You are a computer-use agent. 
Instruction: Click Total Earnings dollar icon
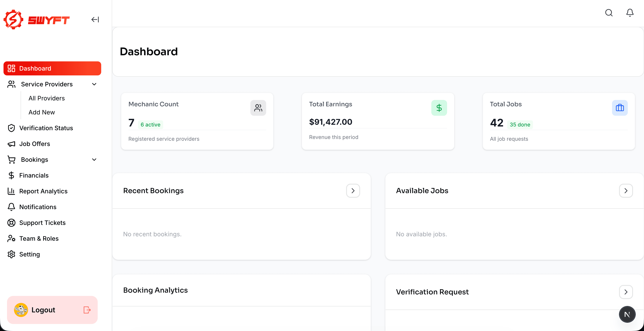[x=439, y=108]
